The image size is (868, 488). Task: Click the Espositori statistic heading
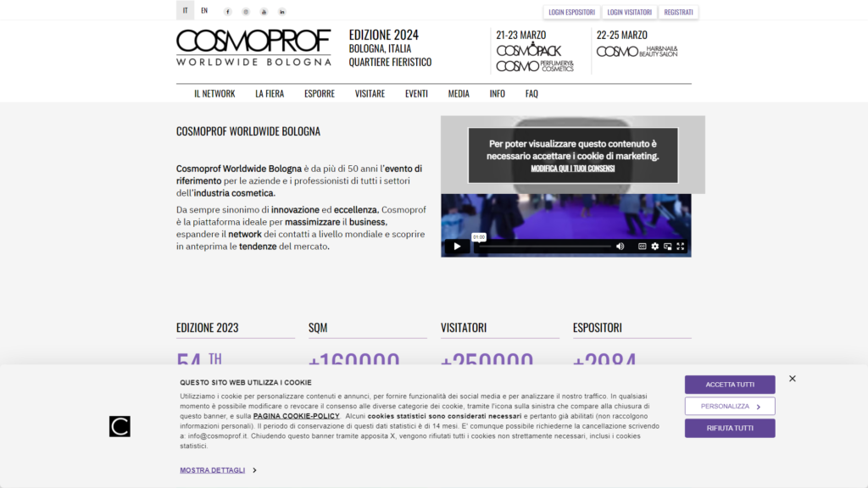coord(598,328)
